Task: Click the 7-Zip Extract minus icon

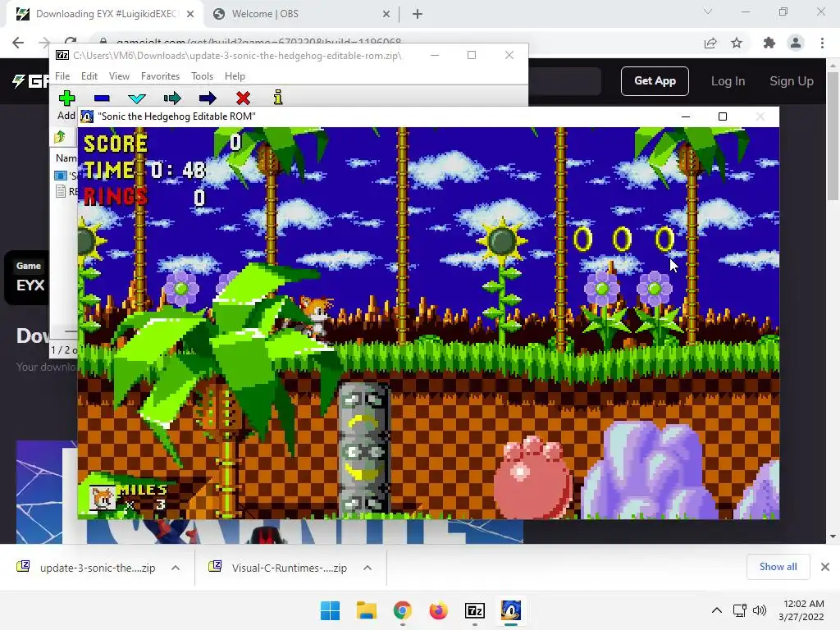Action: tap(102, 98)
